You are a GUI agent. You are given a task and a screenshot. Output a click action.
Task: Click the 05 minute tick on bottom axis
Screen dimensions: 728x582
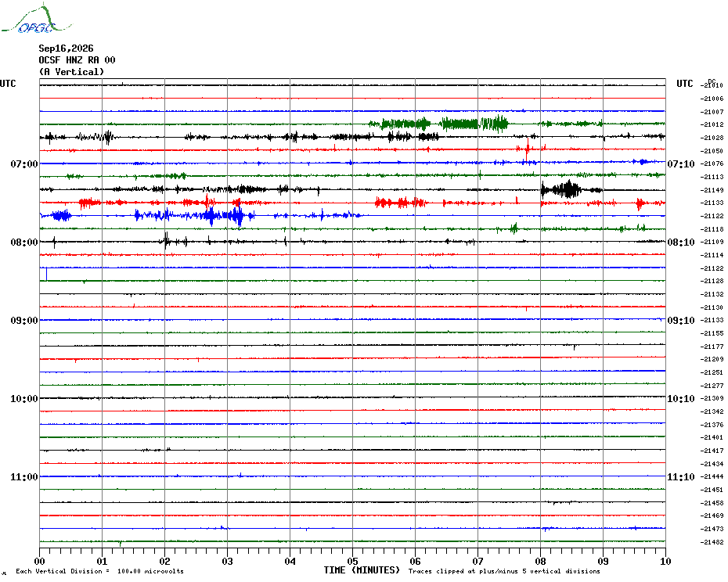point(352,561)
